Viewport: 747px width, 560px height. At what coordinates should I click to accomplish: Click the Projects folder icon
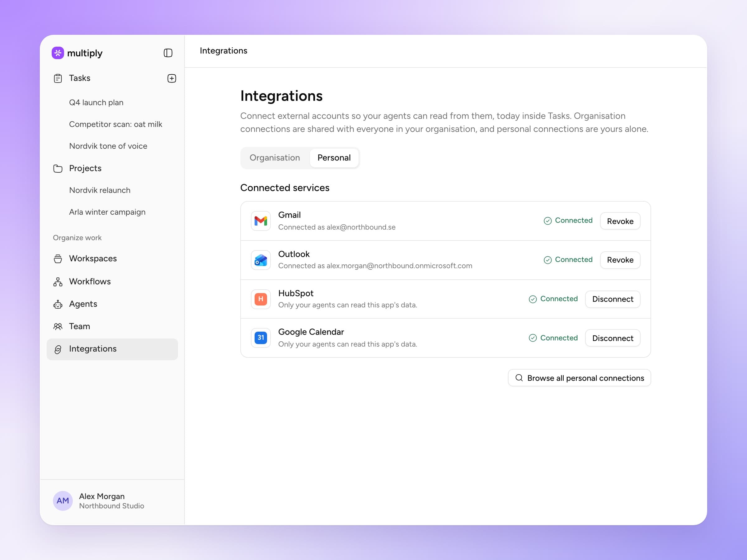coord(58,168)
